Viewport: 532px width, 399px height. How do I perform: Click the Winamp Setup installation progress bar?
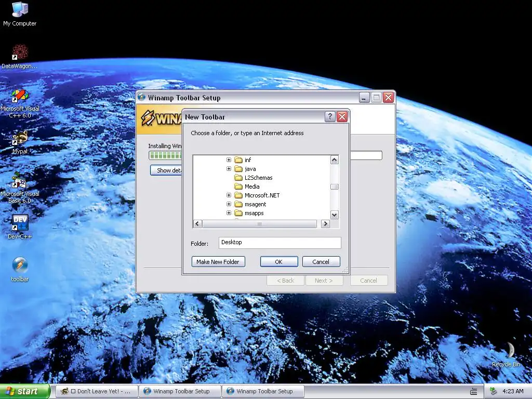tap(165, 155)
